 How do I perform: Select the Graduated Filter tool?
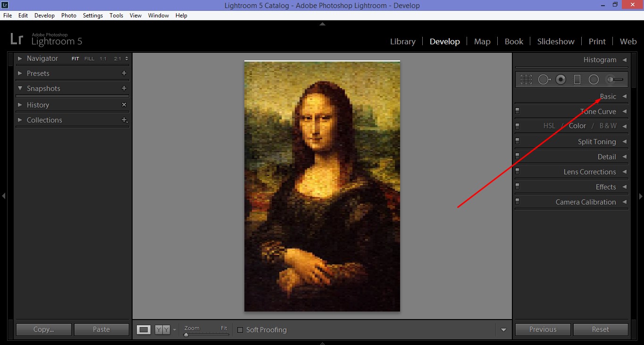[x=577, y=80]
